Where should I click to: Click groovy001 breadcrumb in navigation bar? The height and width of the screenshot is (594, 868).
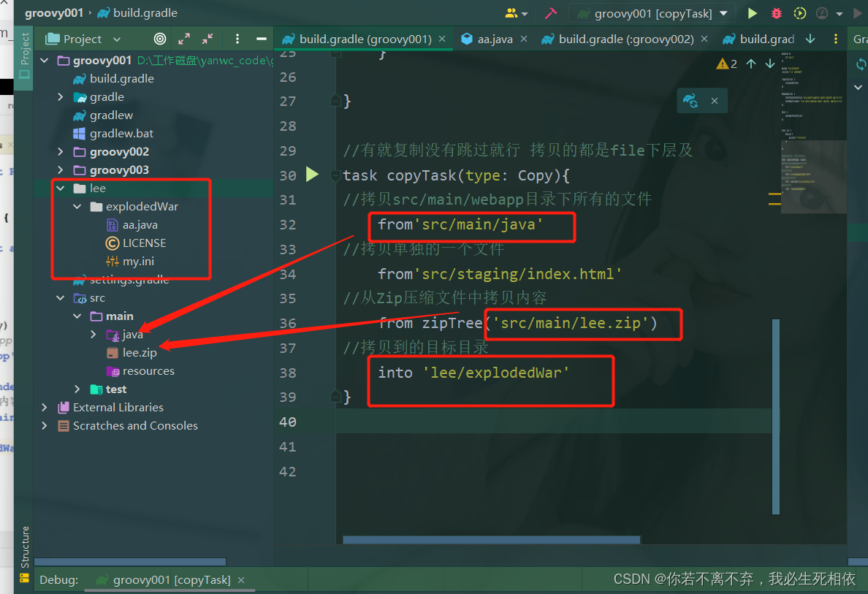click(53, 12)
